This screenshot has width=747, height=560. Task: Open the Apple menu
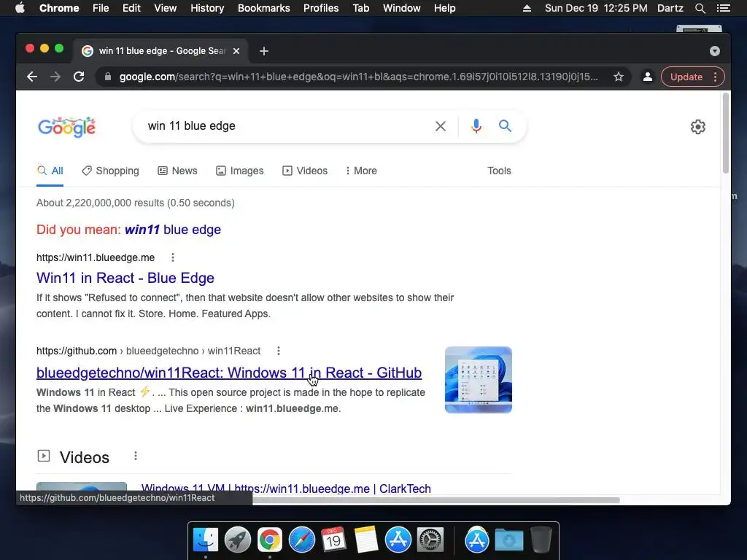(x=20, y=8)
